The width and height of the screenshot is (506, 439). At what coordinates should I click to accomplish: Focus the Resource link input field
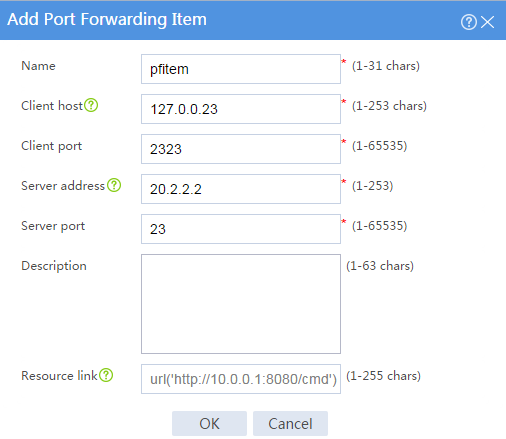point(241,379)
